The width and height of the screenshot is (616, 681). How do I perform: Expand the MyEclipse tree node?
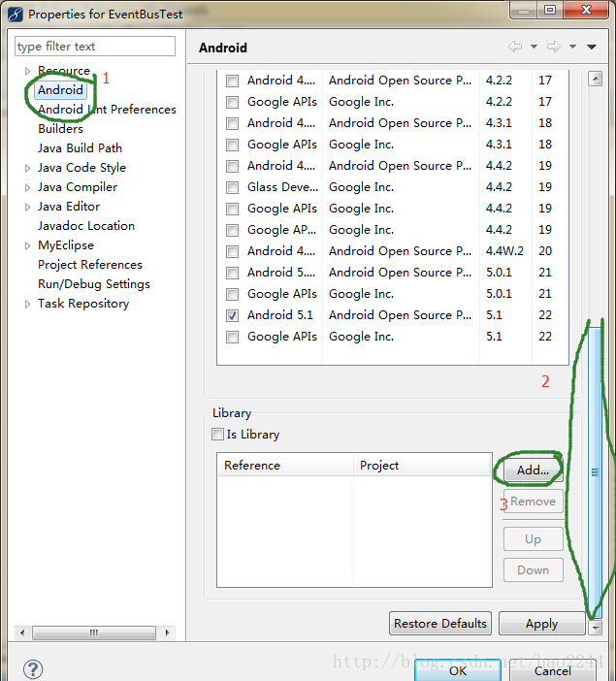27,245
